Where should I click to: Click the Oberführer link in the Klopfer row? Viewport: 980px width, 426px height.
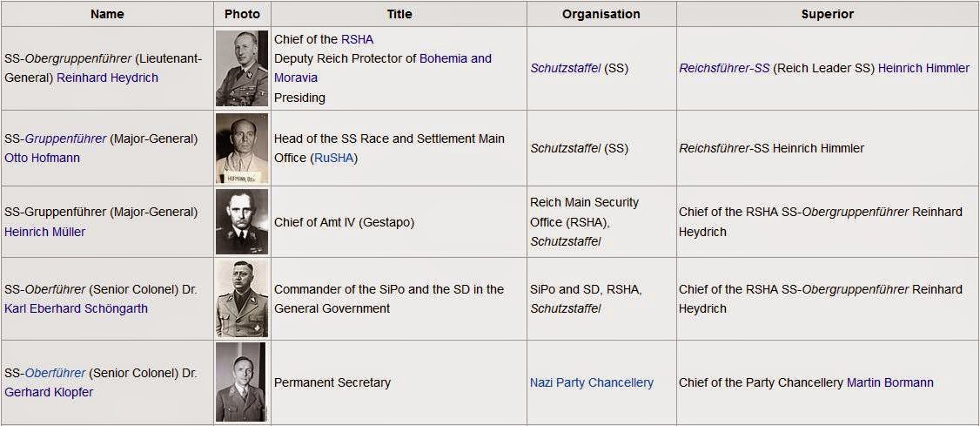tap(55, 374)
